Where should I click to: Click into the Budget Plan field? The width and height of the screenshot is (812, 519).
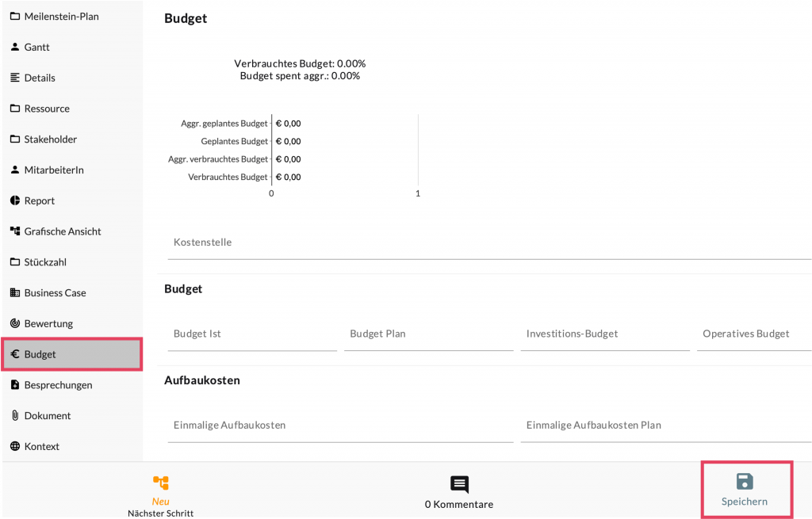point(428,334)
